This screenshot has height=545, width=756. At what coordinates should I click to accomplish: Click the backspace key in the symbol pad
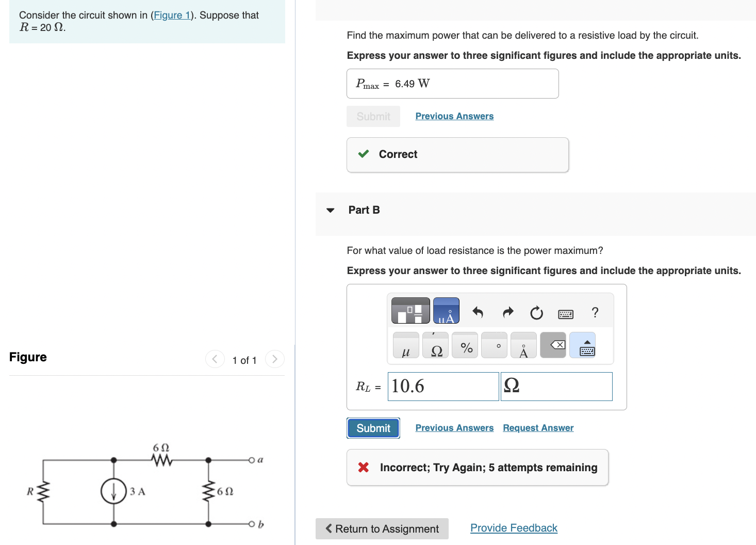553,345
